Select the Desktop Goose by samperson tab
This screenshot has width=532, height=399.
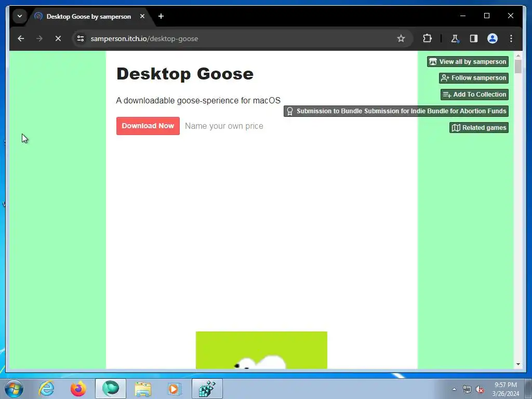pos(88,16)
